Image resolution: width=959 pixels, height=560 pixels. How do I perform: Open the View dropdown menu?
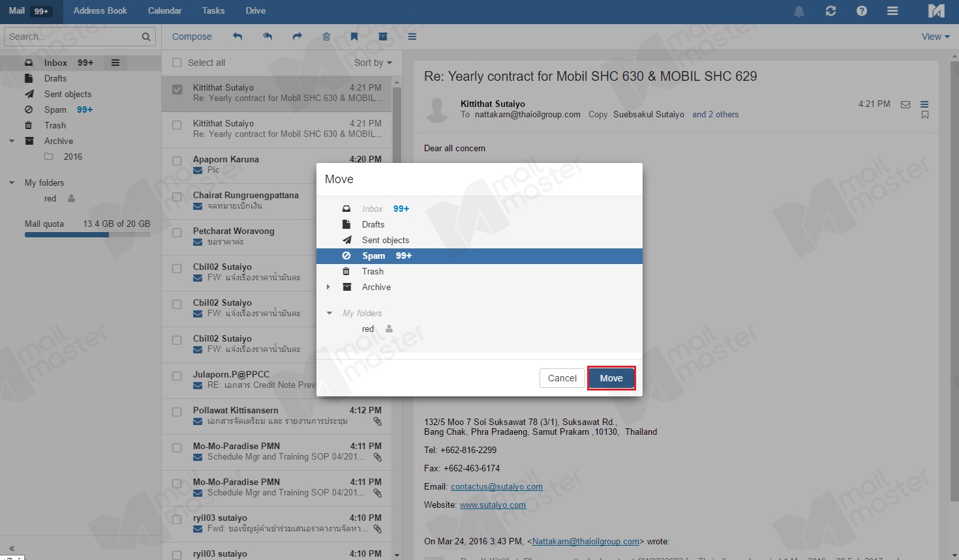[935, 37]
